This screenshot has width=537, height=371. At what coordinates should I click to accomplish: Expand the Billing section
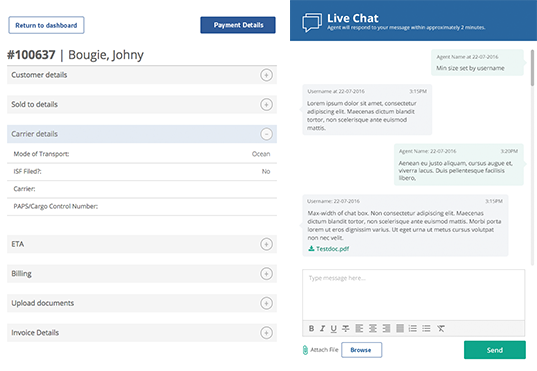(x=266, y=274)
